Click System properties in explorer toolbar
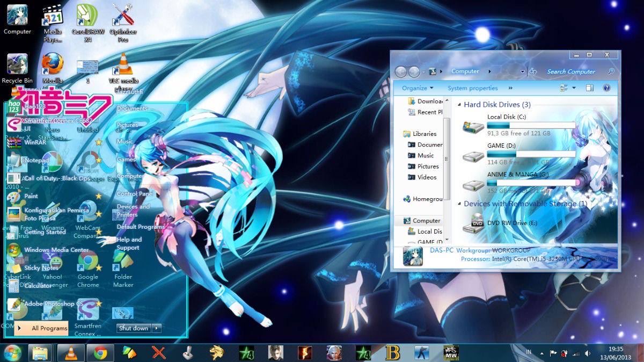Viewport: 644px width, 362px height. [x=473, y=88]
